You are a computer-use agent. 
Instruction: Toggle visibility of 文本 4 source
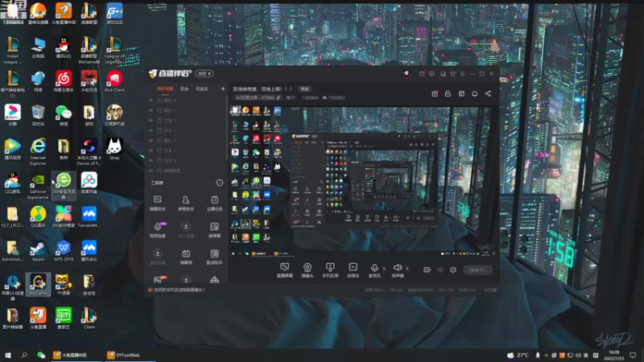(151, 160)
